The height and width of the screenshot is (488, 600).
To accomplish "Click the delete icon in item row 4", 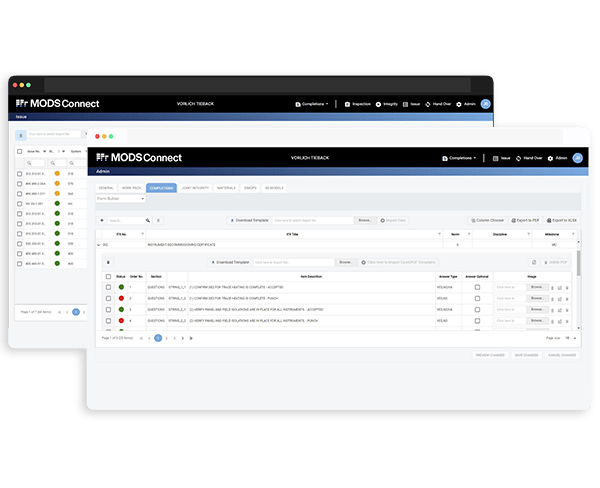I will (x=567, y=322).
